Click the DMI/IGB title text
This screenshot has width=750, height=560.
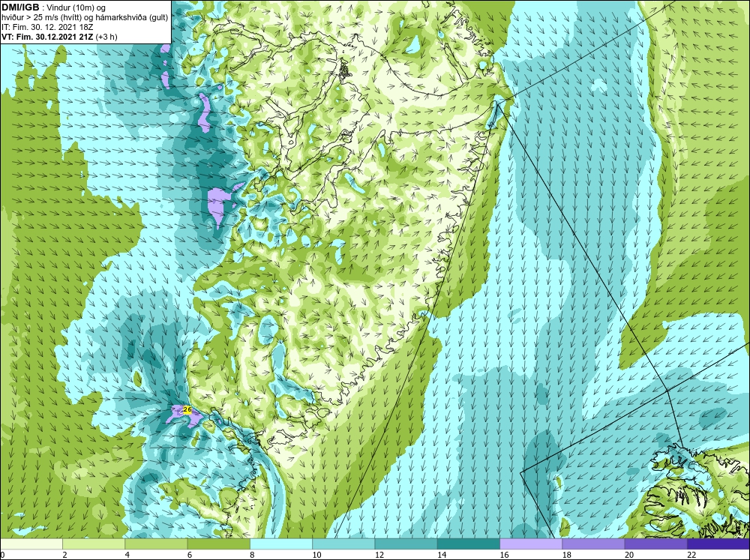pyautogui.click(x=20, y=7)
